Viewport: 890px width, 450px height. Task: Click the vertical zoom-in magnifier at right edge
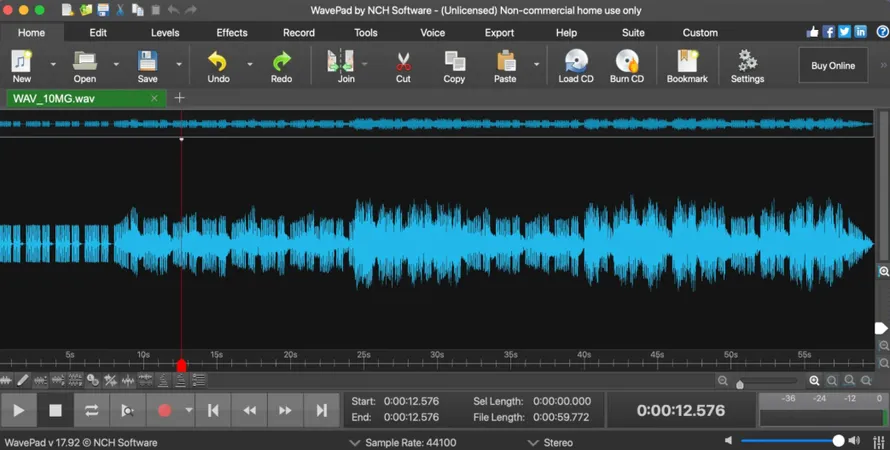pos(884,272)
